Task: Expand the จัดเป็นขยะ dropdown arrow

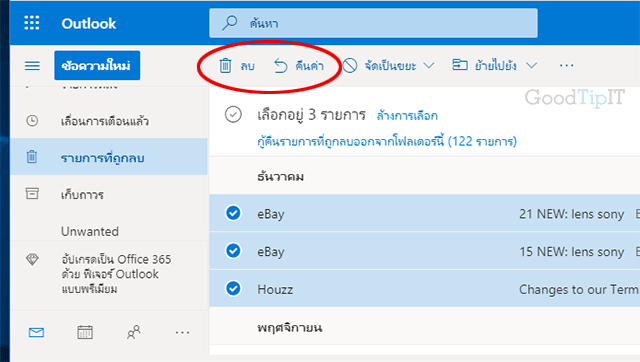Action: point(429,65)
